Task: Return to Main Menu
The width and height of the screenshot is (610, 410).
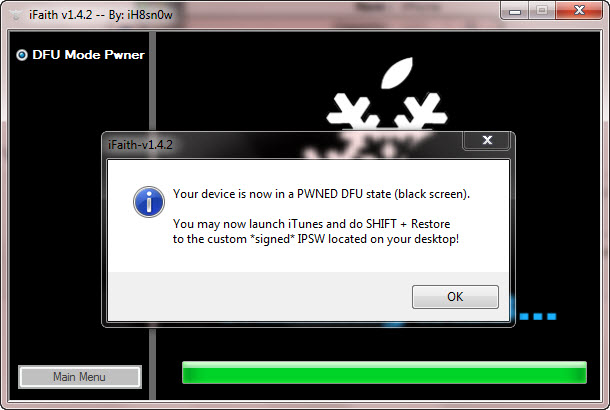Action: click(80, 377)
